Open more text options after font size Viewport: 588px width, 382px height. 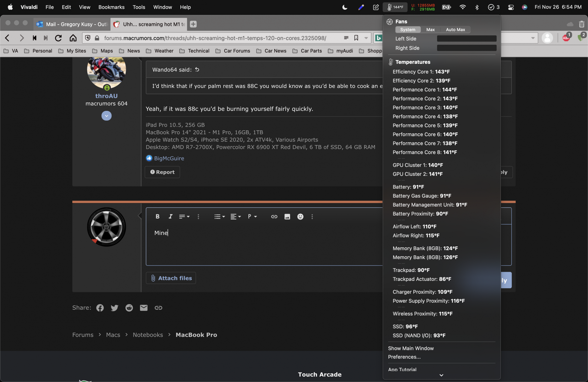point(198,216)
